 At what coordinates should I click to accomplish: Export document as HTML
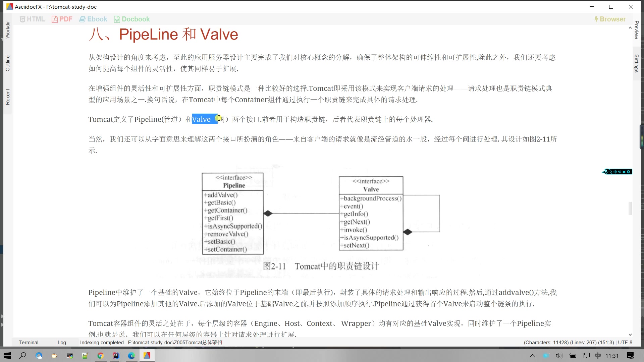32,19
